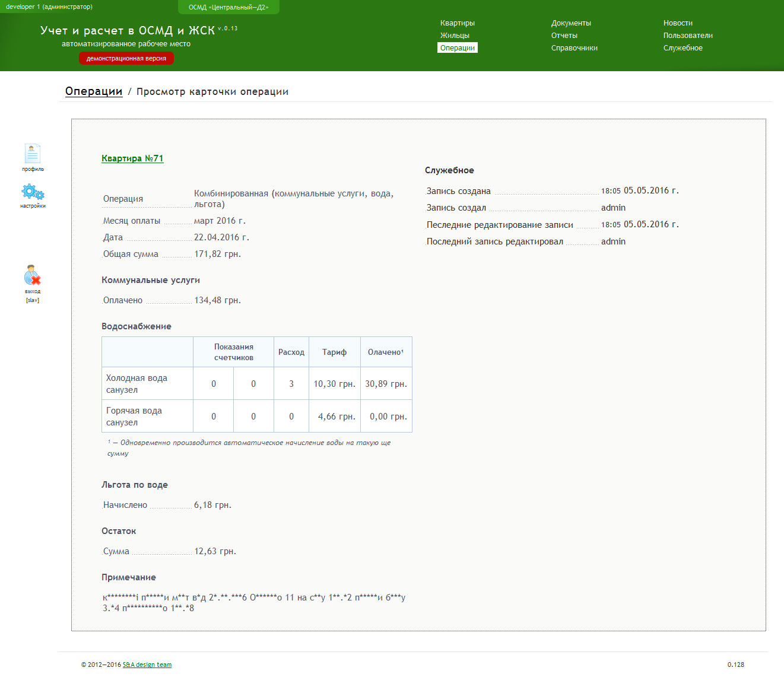Viewport: 784px width, 677px height.
Task: Click the Олачено column header
Action: (x=386, y=352)
